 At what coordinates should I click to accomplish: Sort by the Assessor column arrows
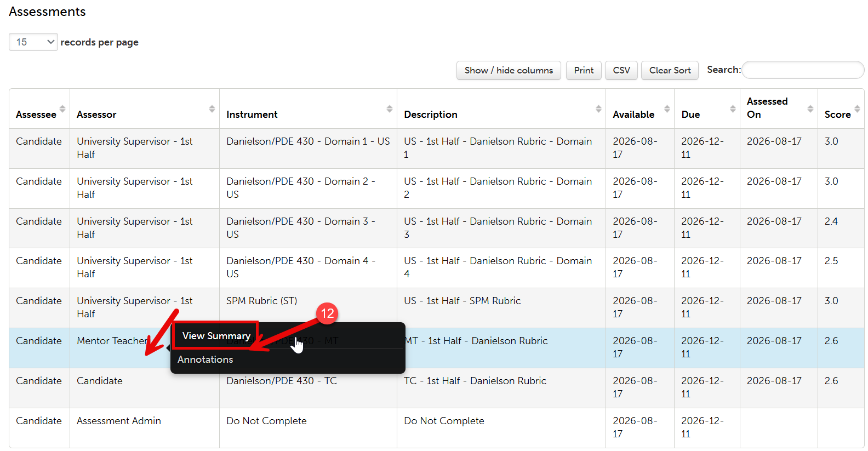[212, 109]
